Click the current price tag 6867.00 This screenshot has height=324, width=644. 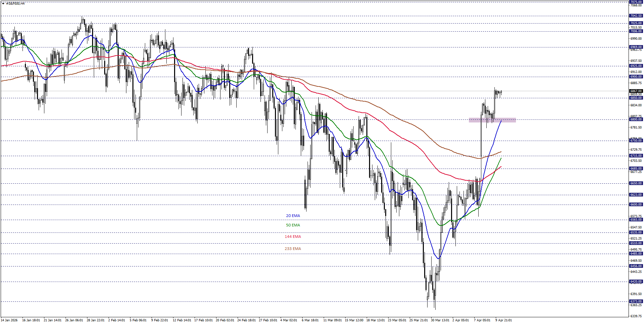(x=636, y=91)
